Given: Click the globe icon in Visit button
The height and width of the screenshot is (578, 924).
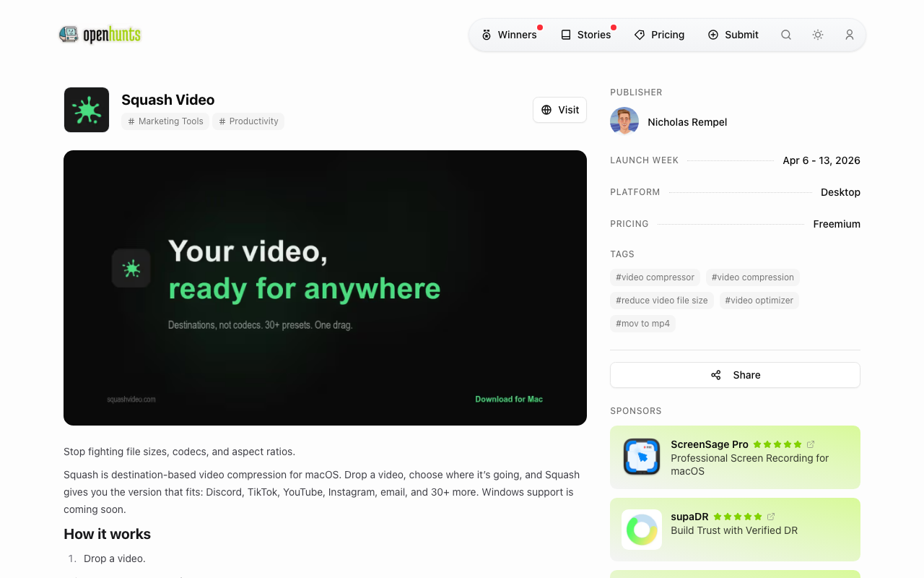Looking at the screenshot, I should 546,110.
